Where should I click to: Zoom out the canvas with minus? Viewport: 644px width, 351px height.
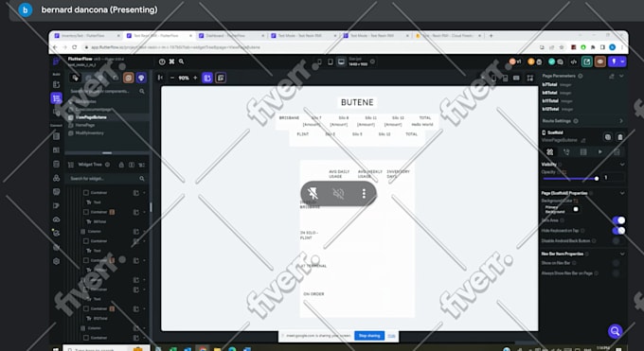(x=172, y=78)
